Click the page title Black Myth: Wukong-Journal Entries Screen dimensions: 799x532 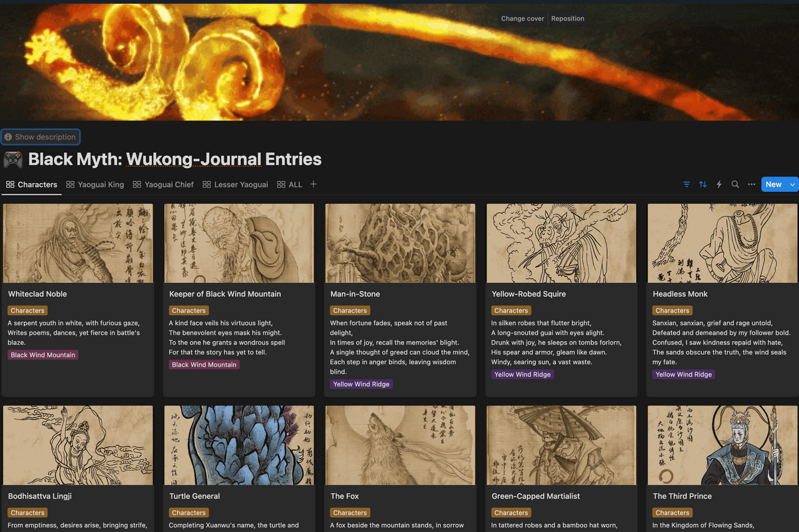pos(175,160)
